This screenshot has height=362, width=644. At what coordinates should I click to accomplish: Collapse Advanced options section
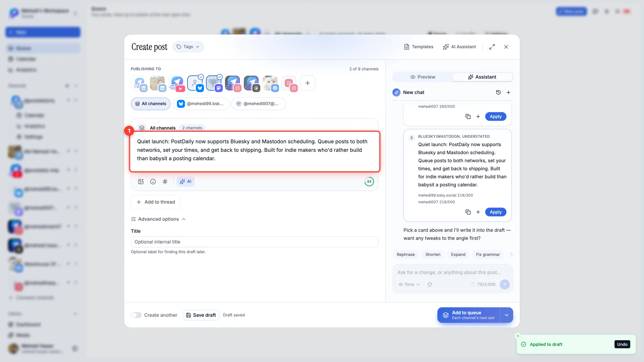pyautogui.click(x=158, y=219)
